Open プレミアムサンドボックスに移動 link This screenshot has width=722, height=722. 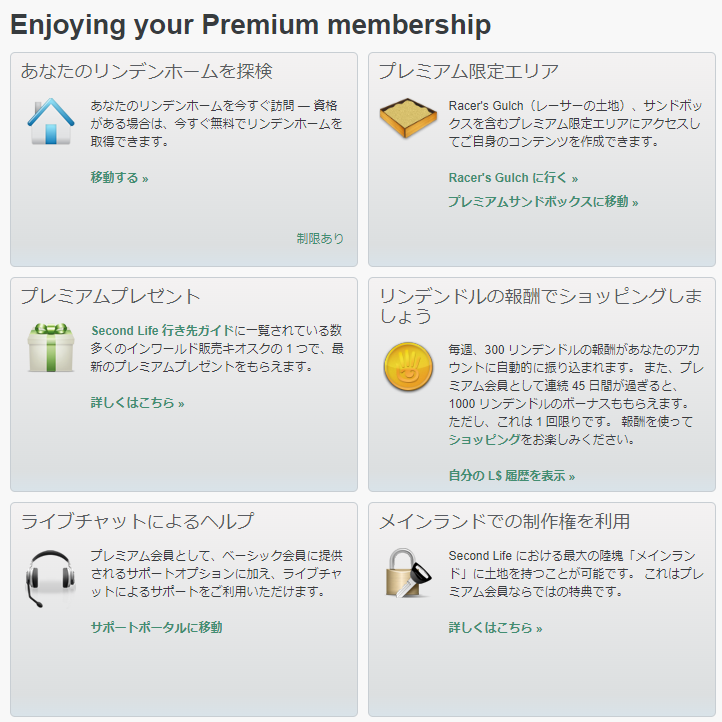pyautogui.click(x=543, y=202)
